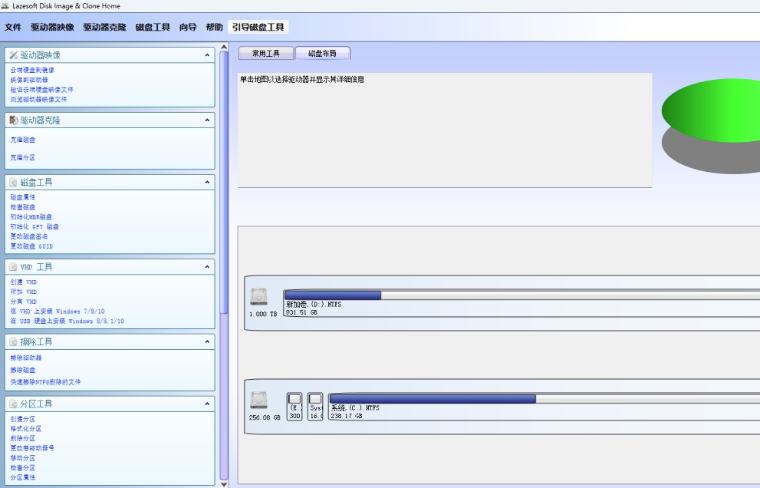Open the 引导磁盘工具 menu
The height and width of the screenshot is (488, 760).
pyautogui.click(x=258, y=27)
